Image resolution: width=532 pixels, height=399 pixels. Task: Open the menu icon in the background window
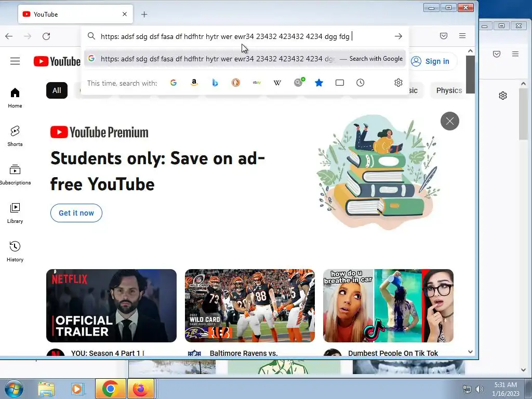pyautogui.click(x=515, y=54)
